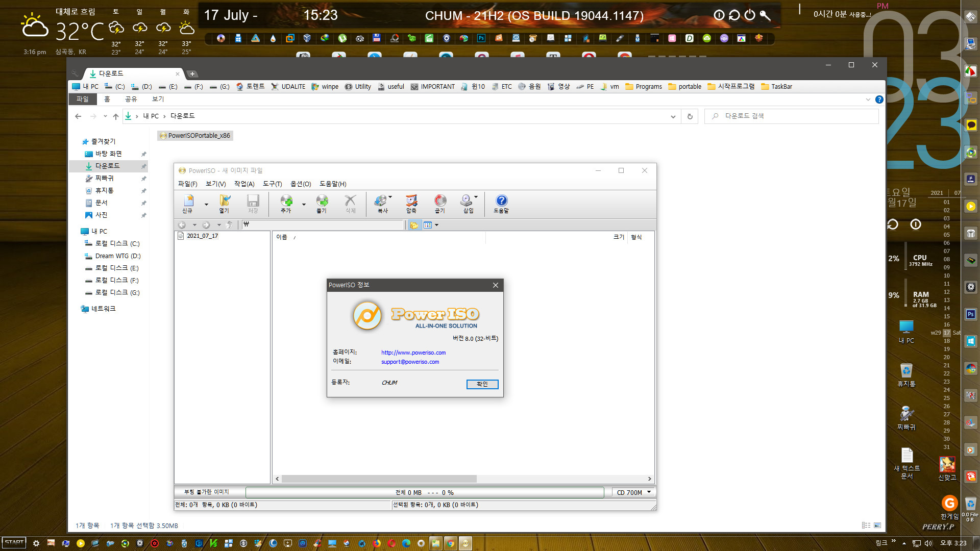Click PowerISO's forward navigation arrow icon
The height and width of the screenshot is (551, 980).
(206, 225)
